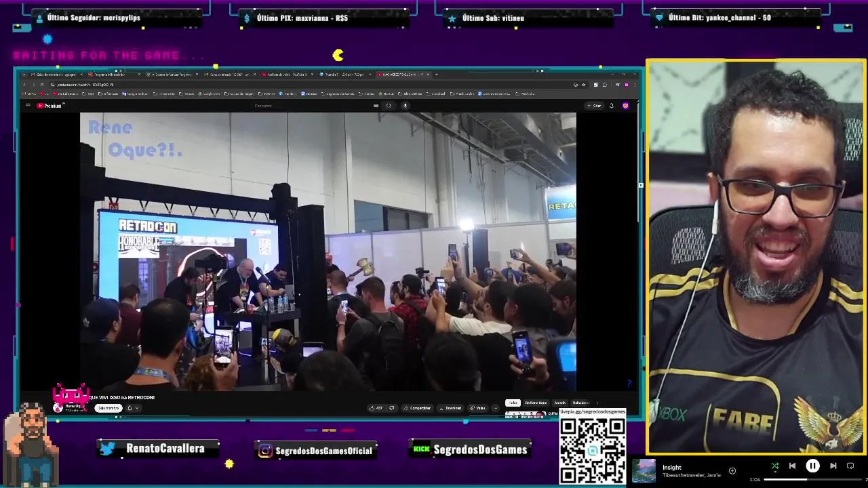Viewport: 868px width, 488px height.
Task: Click the Compartilhar share button
Action: [x=416, y=408]
